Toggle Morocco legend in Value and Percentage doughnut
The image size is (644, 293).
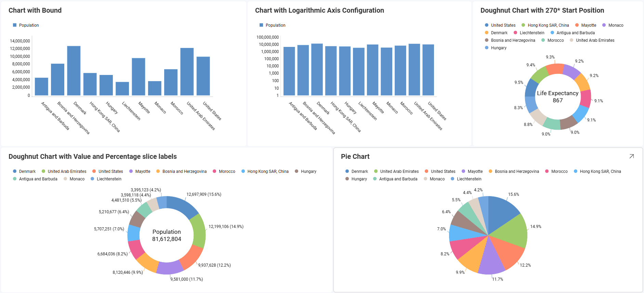coord(224,171)
